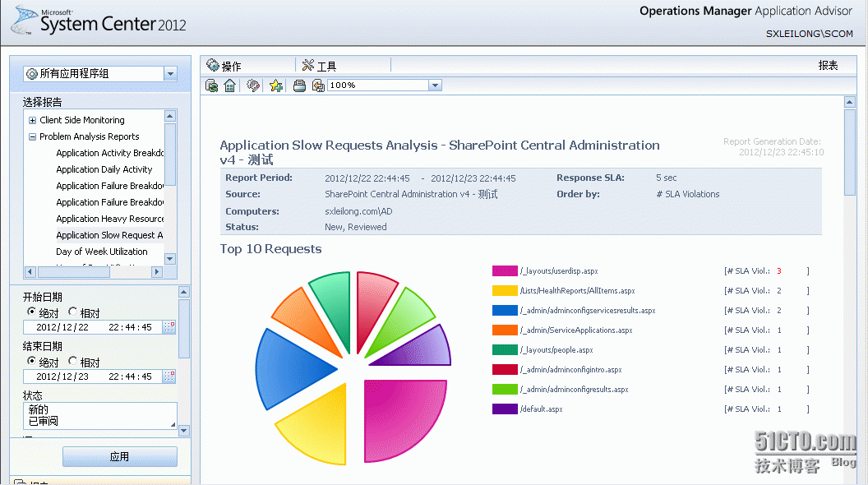868x485 pixels.
Task: Click /_admin/adminconfigservicesresults.aspx link
Action: click(588, 311)
